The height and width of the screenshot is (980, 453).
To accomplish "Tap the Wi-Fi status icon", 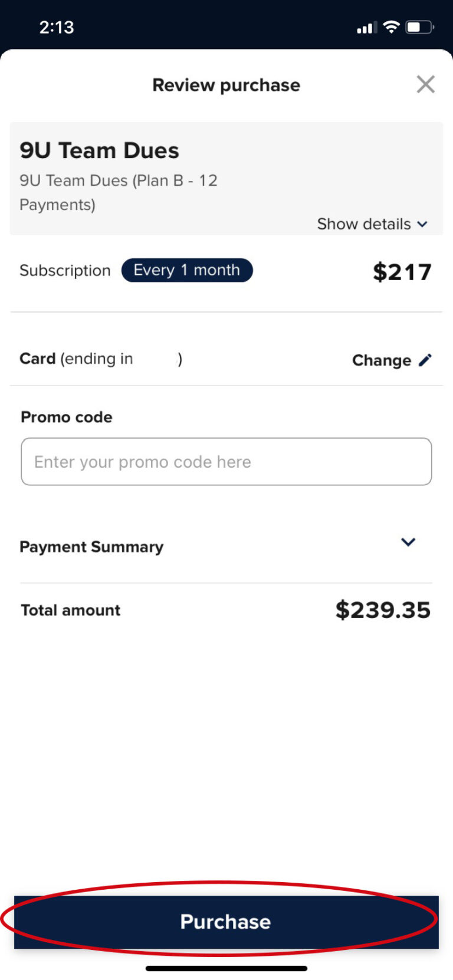I will pos(390,27).
